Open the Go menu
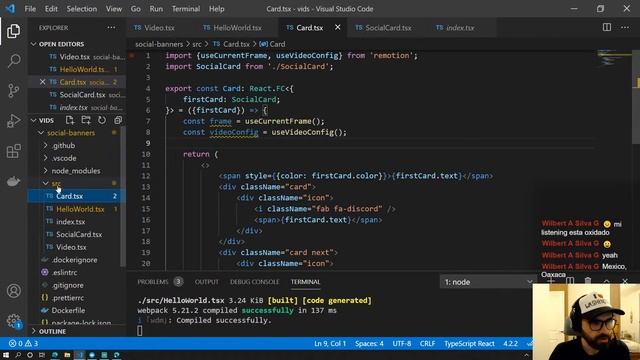This screenshot has width=640, height=360. pyautogui.click(x=136, y=9)
